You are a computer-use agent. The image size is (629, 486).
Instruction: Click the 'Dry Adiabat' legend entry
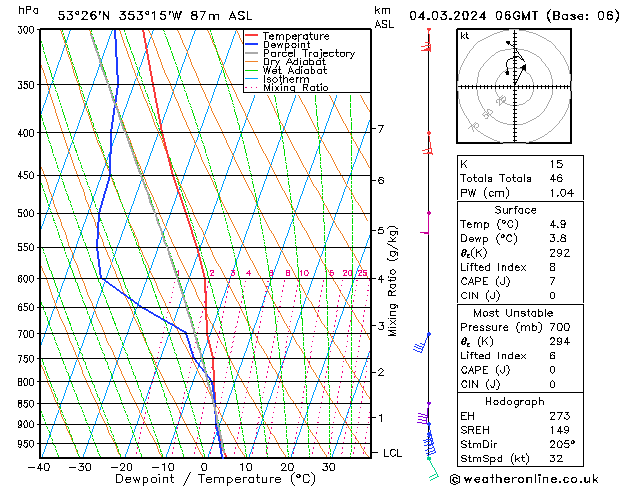coord(294,62)
